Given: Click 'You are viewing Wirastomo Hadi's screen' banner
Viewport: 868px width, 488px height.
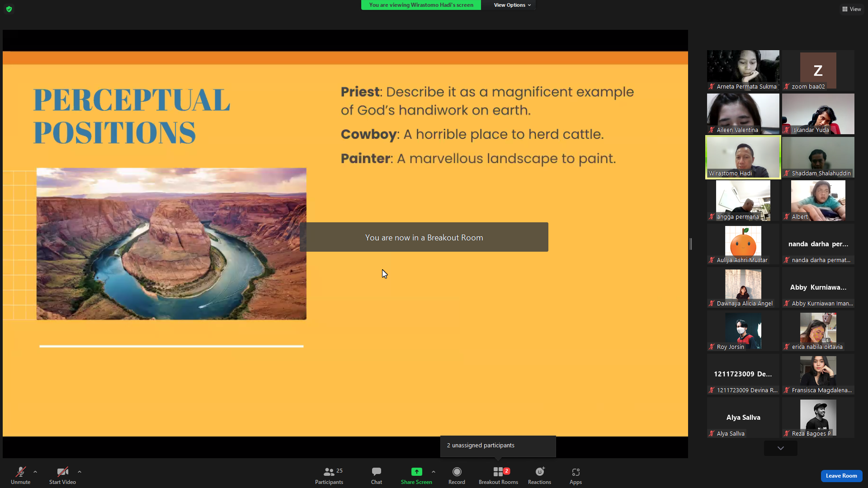Looking at the screenshot, I should point(421,5).
